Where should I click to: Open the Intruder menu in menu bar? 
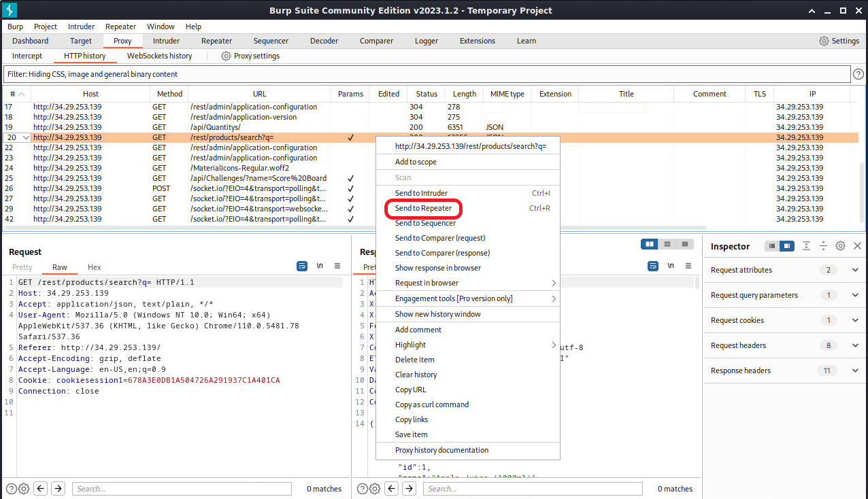(81, 27)
